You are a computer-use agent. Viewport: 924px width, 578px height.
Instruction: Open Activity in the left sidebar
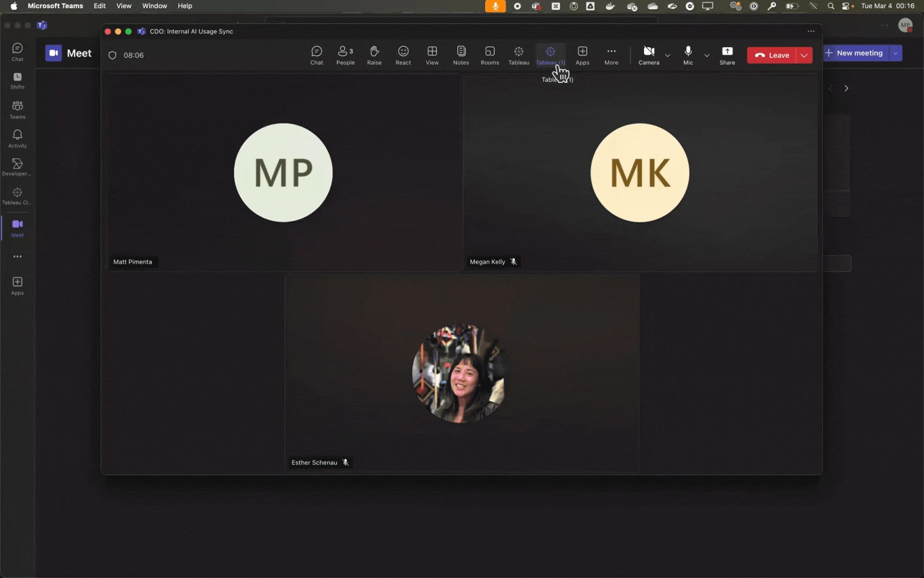[17, 139]
